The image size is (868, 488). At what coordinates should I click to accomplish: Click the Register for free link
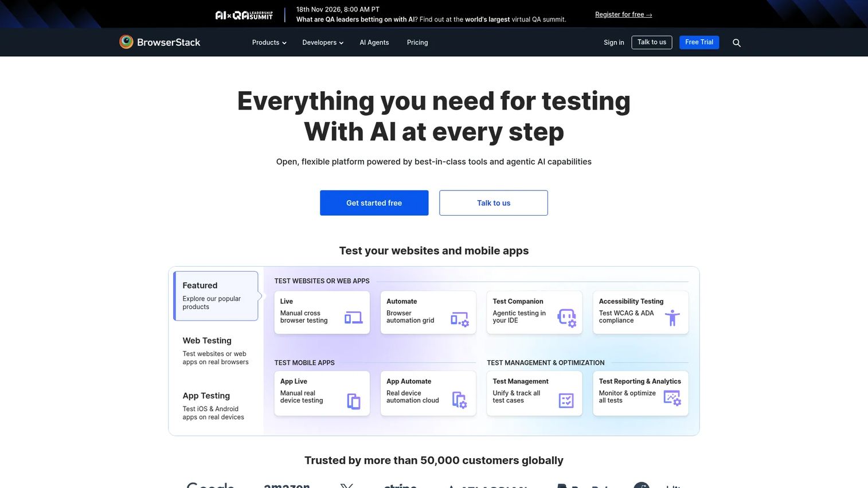click(623, 14)
